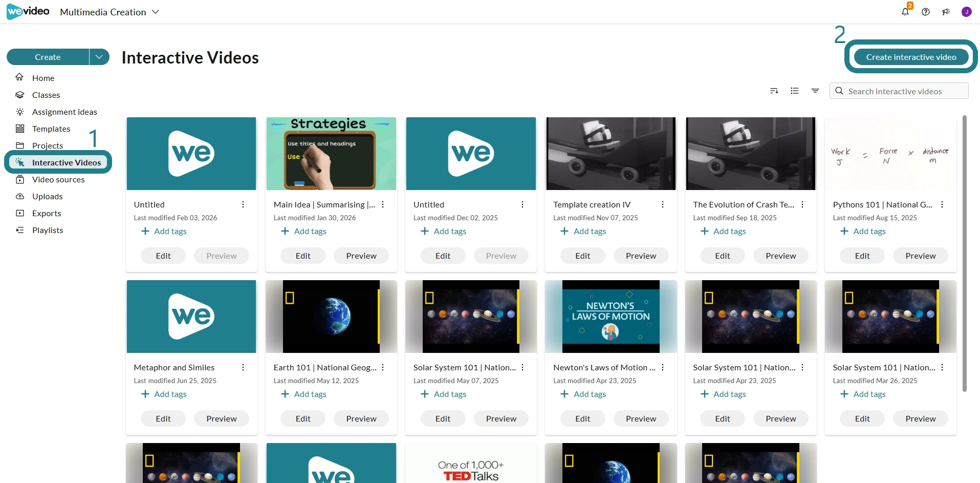Screen dimensions: 980x483
Task: Add tags to Earth 101 video
Action: point(303,394)
